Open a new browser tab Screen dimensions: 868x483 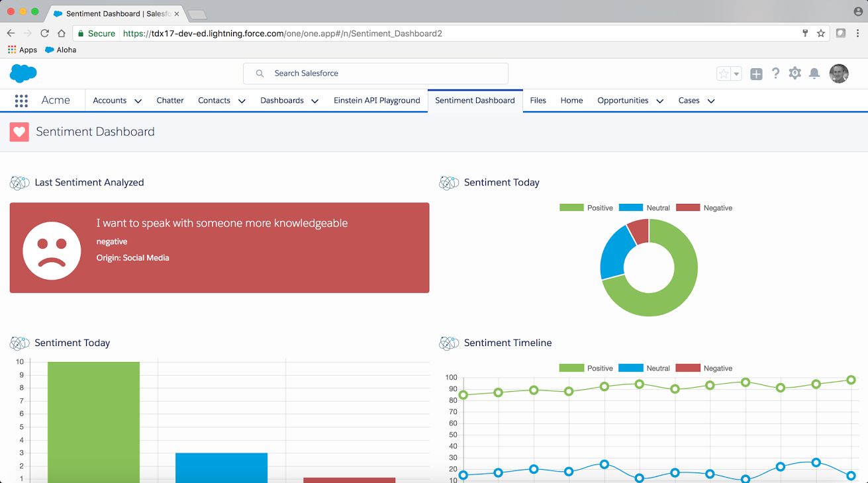(197, 14)
